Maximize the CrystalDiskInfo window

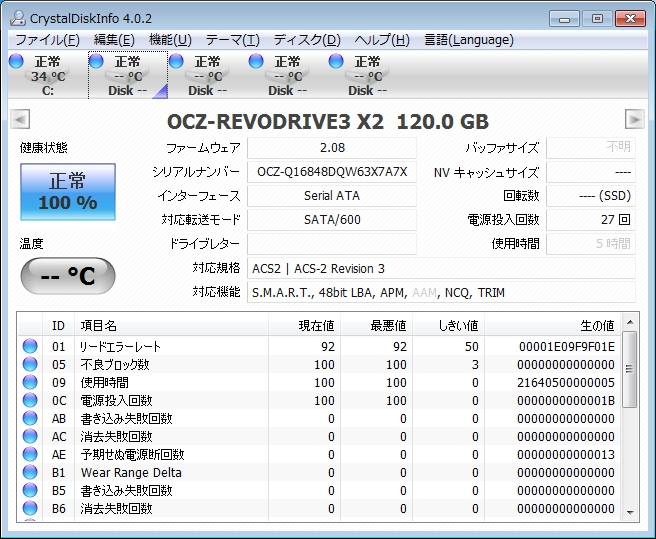tap(597, 19)
